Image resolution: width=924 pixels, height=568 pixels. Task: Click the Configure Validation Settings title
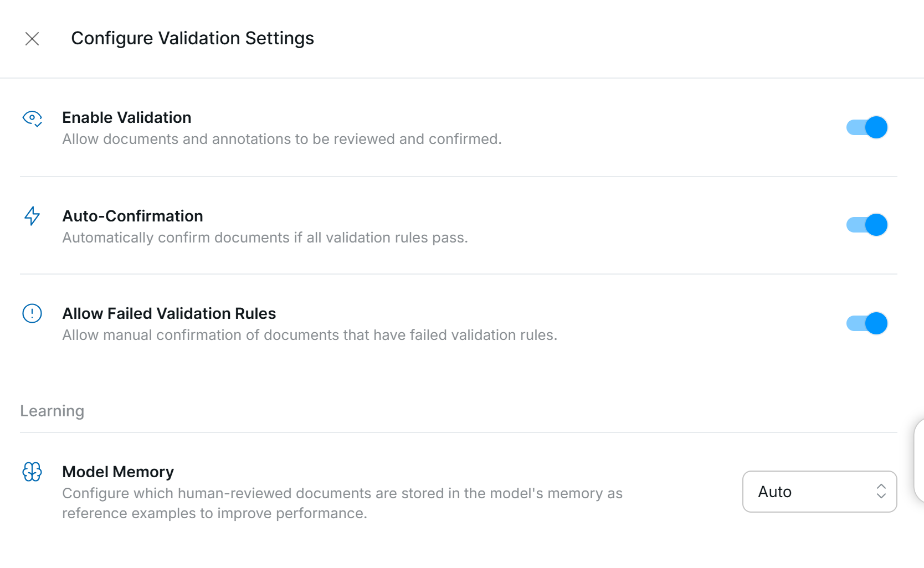(192, 38)
